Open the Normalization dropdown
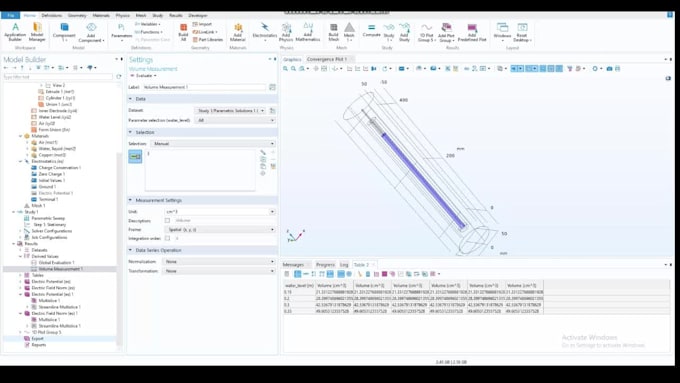 219,262
